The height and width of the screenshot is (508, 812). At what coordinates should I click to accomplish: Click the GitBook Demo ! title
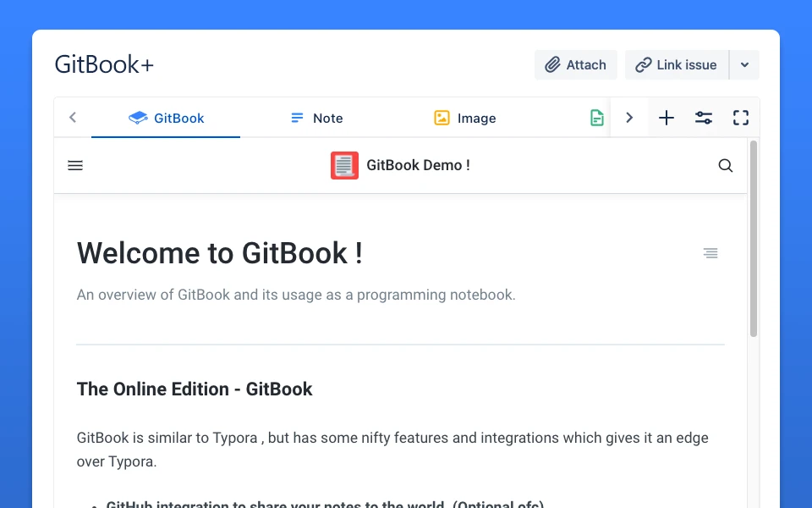coord(418,166)
